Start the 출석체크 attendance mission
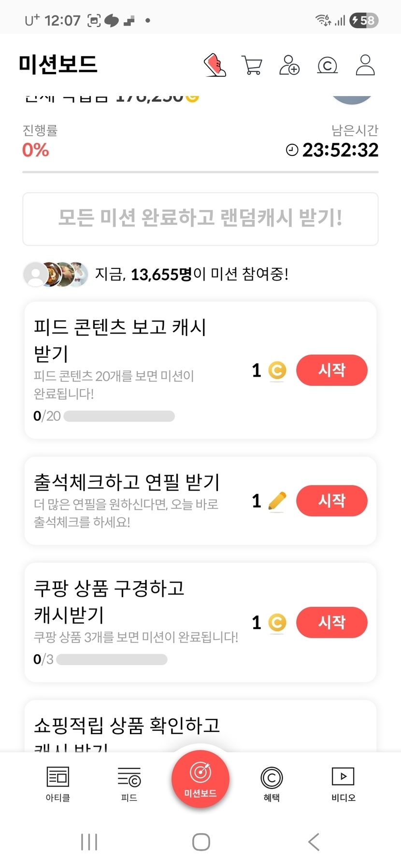 coord(331,501)
